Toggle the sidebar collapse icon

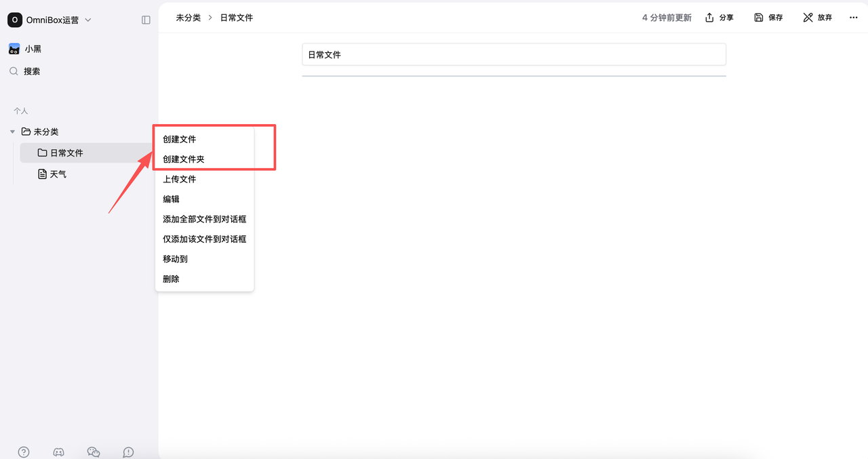[146, 20]
